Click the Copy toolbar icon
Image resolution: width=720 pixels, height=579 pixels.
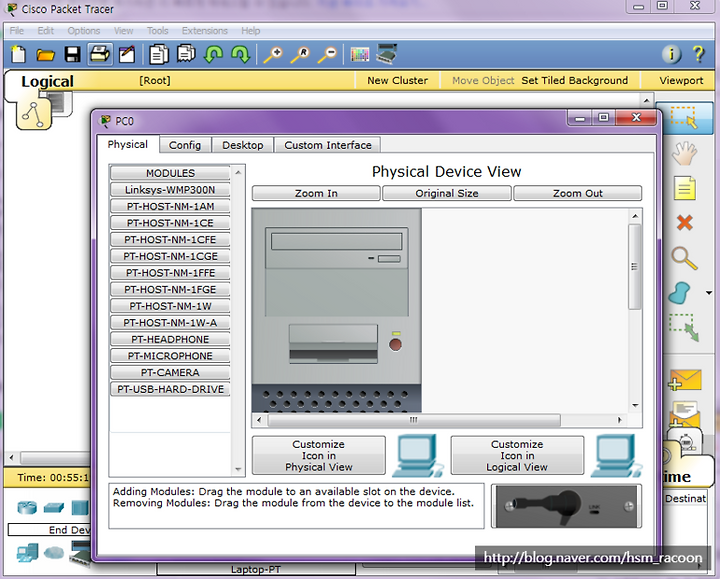pos(159,54)
